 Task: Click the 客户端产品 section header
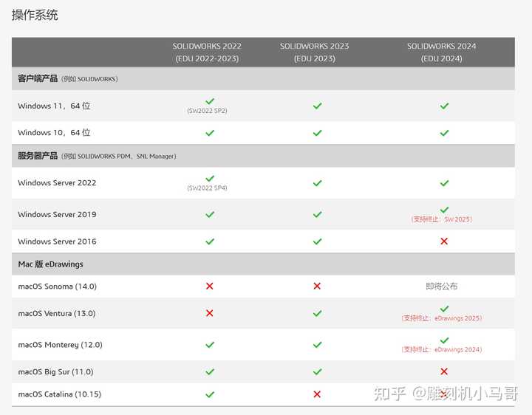pos(263,79)
